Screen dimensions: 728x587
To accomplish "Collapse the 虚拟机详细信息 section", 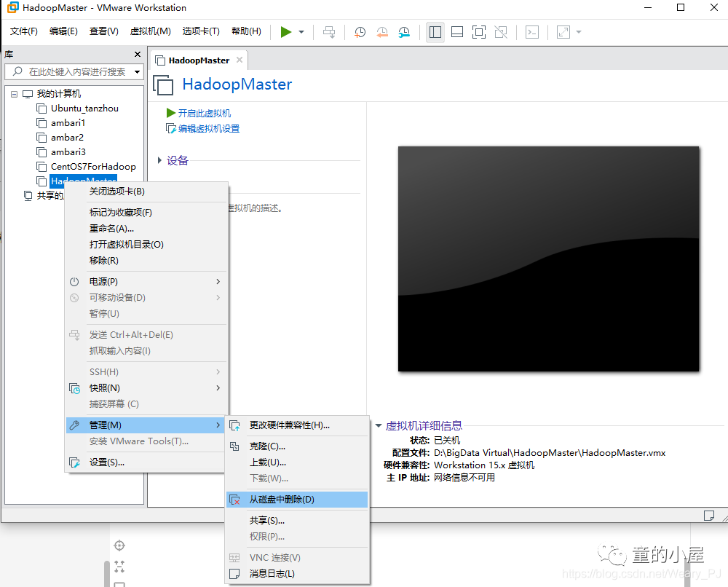I will tap(379, 425).
